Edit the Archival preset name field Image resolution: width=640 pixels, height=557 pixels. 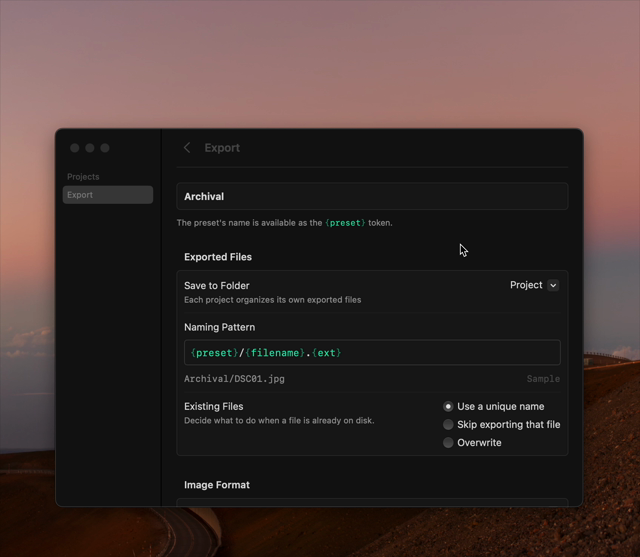372,196
